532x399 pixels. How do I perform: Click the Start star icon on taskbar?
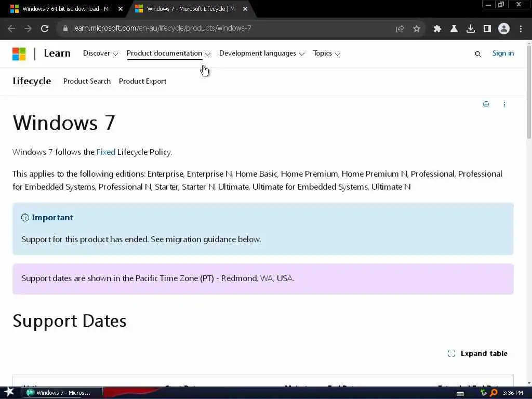[9, 392]
